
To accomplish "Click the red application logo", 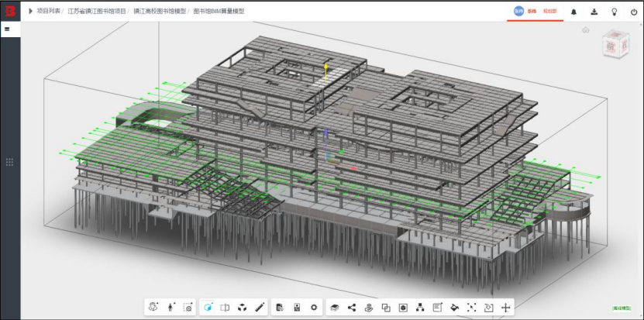I will pos(10,11).
